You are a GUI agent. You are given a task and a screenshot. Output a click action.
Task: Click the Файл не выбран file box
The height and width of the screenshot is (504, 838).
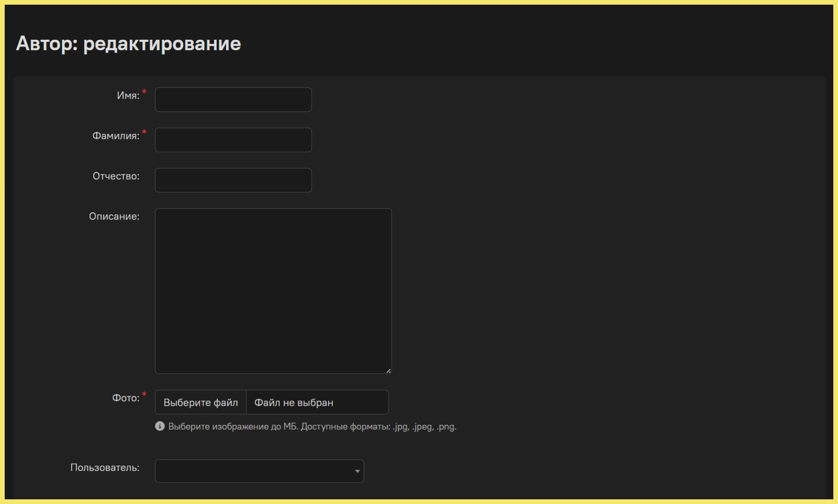(x=317, y=402)
